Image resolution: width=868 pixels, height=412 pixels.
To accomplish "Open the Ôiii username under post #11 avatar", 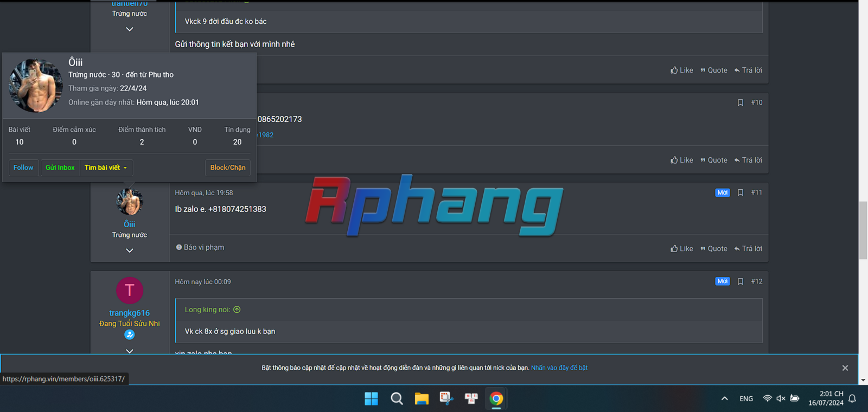I will [130, 224].
